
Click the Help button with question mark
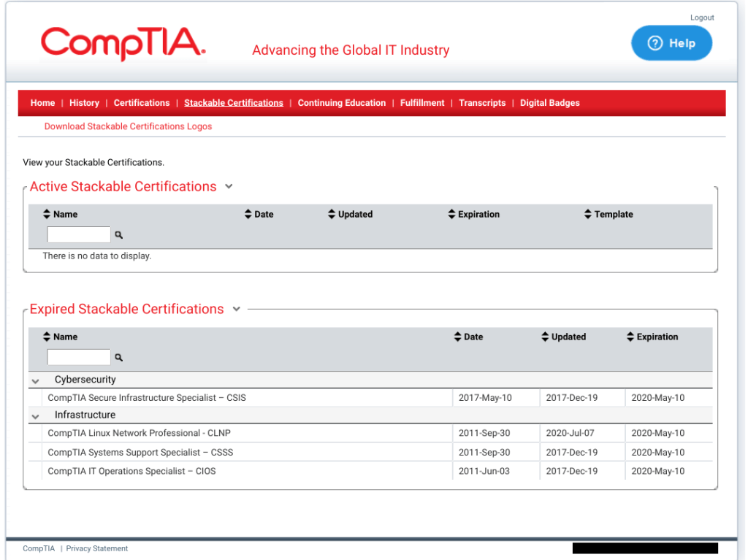coord(671,43)
